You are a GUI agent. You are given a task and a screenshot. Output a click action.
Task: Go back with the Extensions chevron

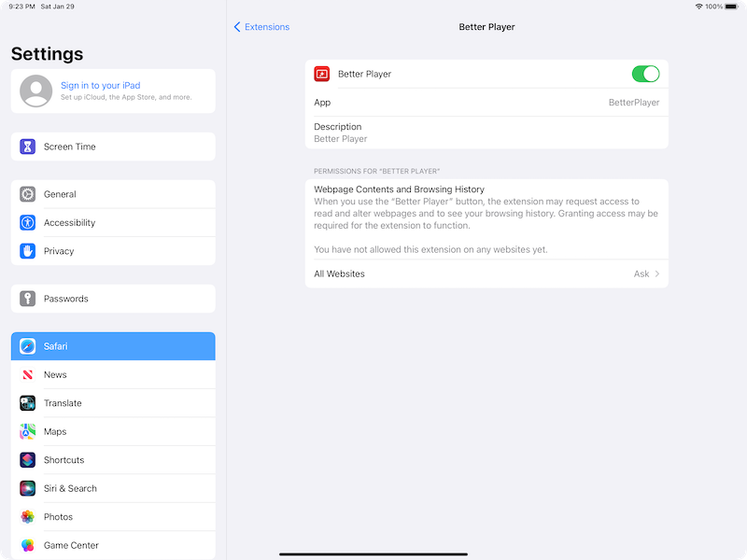237,27
